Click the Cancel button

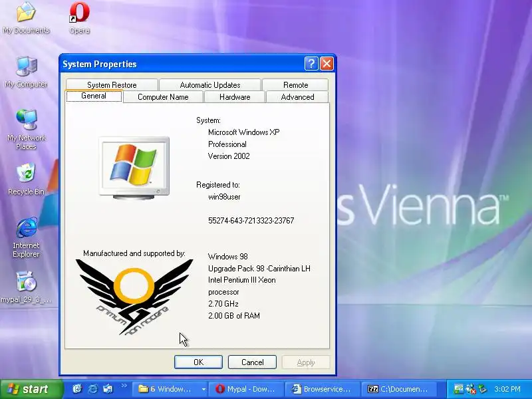pos(253,362)
